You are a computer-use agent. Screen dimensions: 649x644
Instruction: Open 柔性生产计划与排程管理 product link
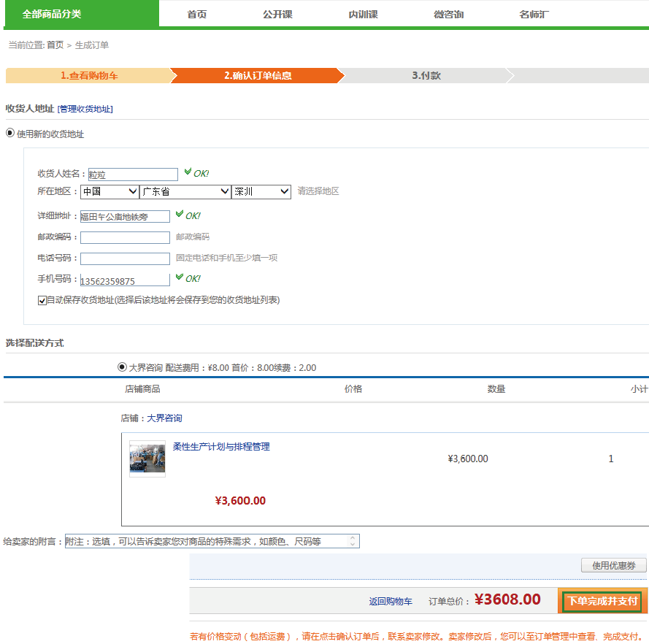click(221, 447)
